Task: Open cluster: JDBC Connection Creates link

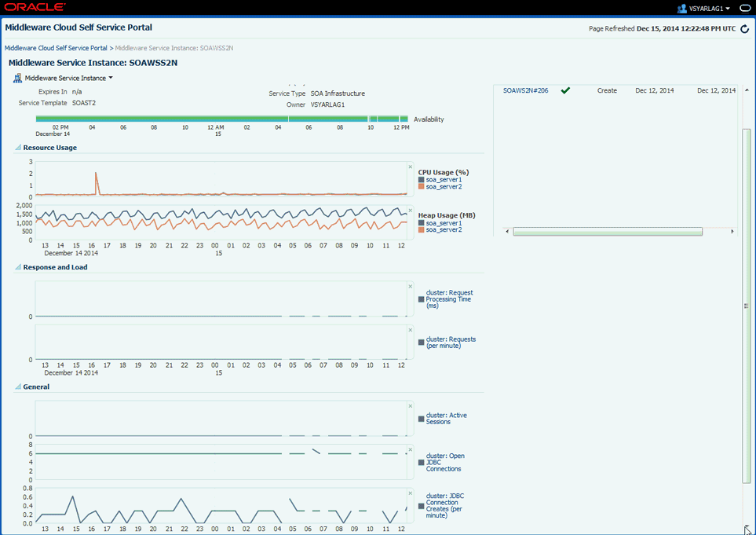Action: [x=444, y=506]
